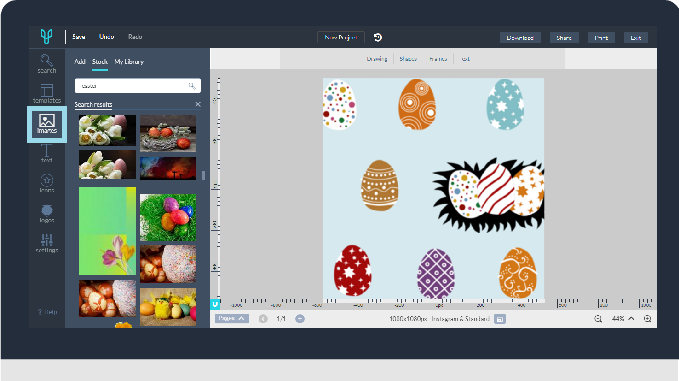Image resolution: width=679 pixels, height=381 pixels.
Task: Click the Download button
Action: (x=520, y=38)
